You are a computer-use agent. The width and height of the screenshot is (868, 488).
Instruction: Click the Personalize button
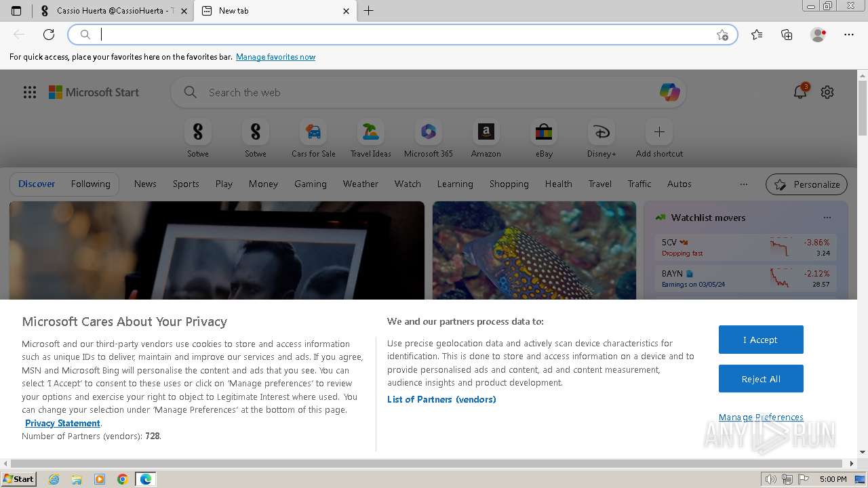(807, 184)
